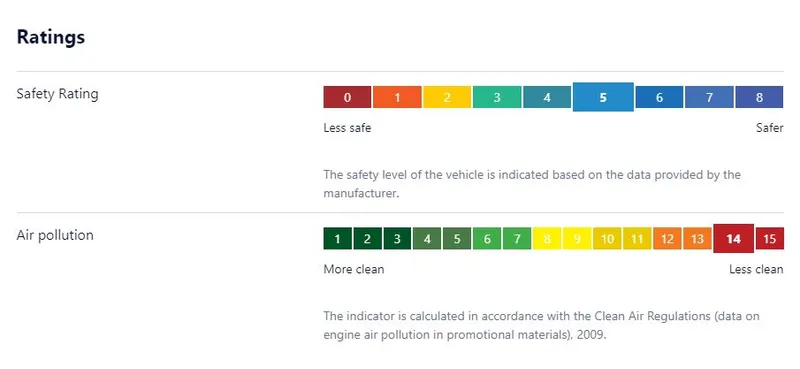Select the green safety rating 3 box
Viewport: 800px width, 369px height.
[x=497, y=97]
